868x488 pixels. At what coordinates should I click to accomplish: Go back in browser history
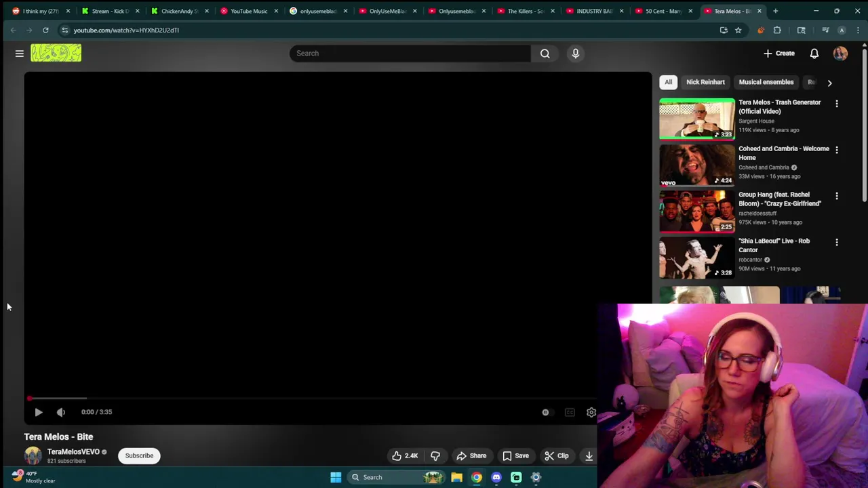(13, 30)
